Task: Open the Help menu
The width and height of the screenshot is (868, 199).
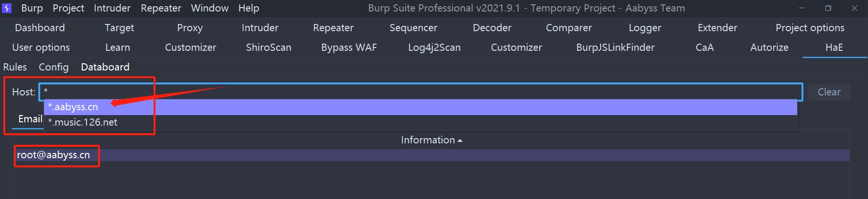Action: pyautogui.click(x=249, y=8)
